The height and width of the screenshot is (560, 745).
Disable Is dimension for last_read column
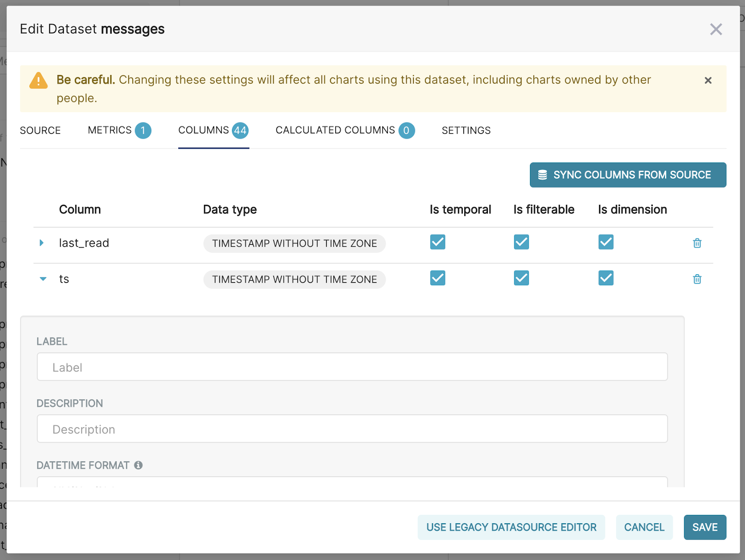pyautogui.click(x=605, y=242)
